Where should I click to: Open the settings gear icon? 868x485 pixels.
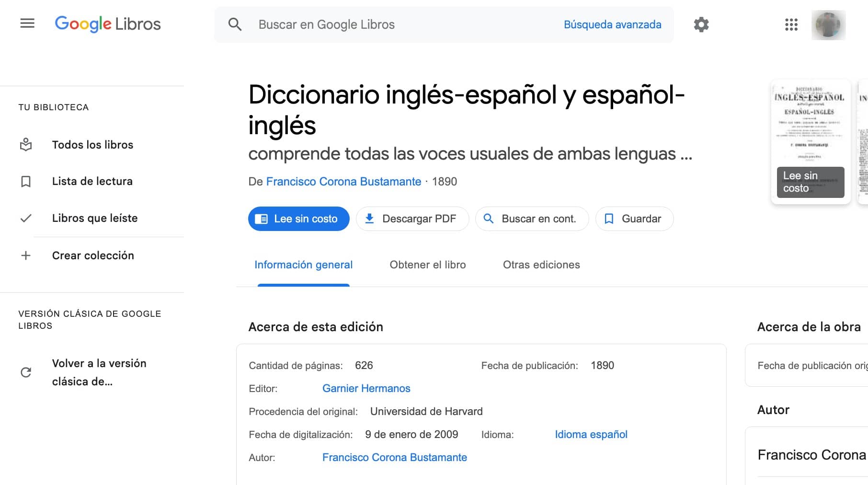(x=701, y=24)
